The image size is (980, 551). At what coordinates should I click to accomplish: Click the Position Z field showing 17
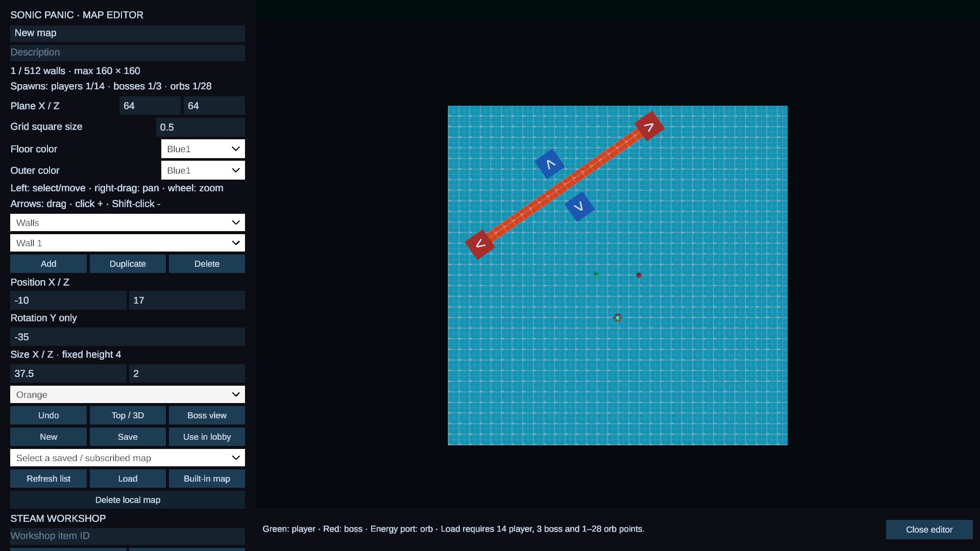click(187, 300)
